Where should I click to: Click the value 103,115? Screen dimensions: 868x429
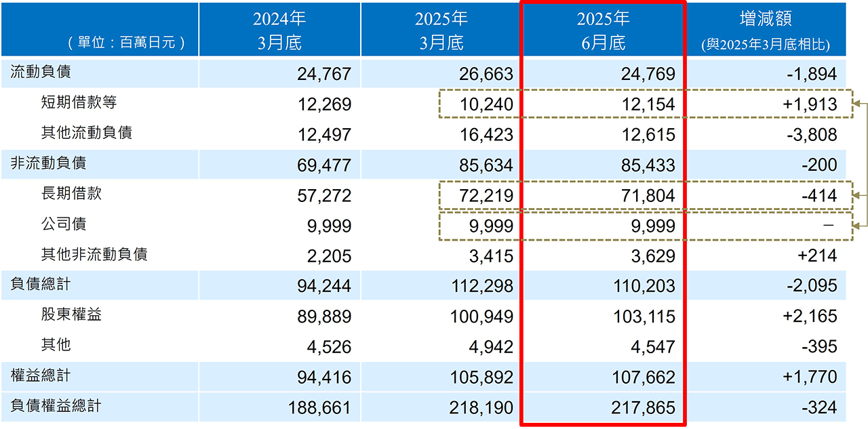click(x=644, y=317)
